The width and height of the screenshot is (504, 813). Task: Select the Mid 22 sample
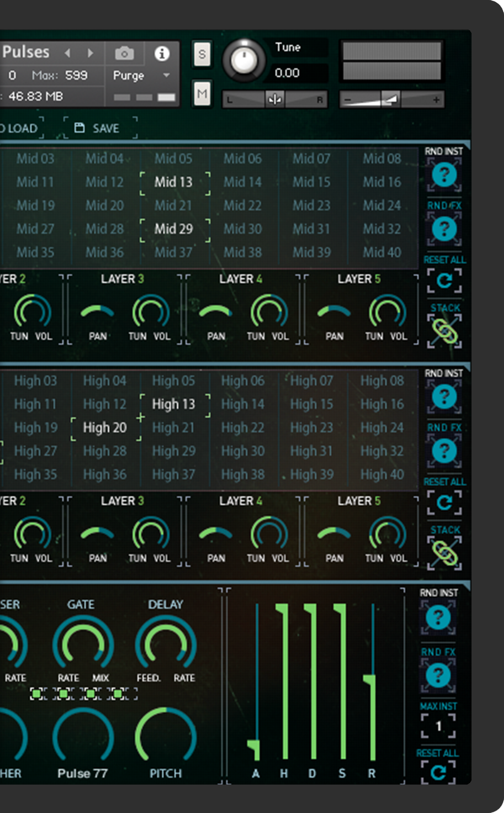coord(242,206)
